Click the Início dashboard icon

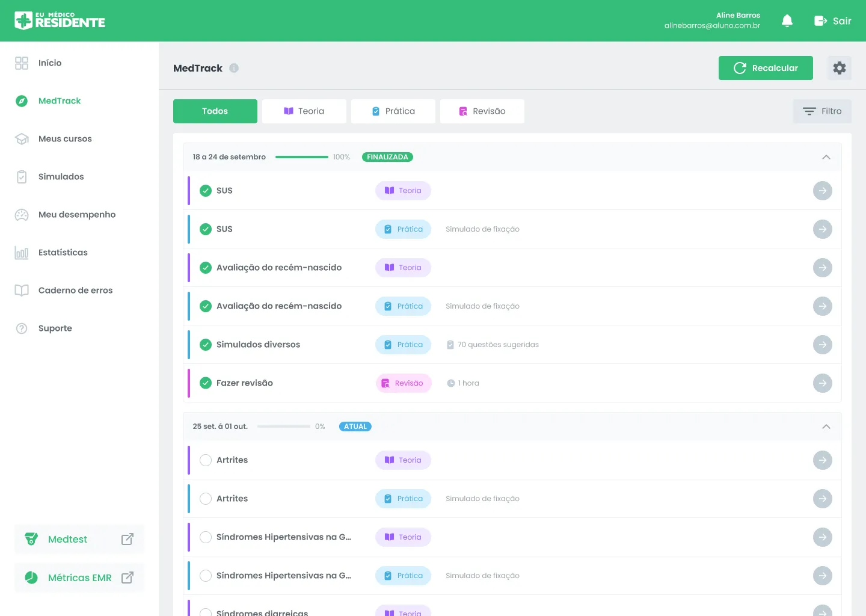22,63
